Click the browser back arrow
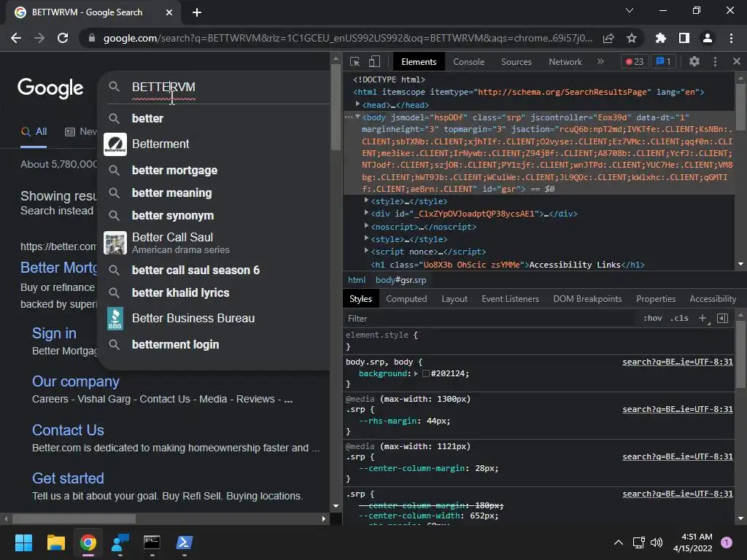Viewport: 747px width, 560px height. point(16,38)
